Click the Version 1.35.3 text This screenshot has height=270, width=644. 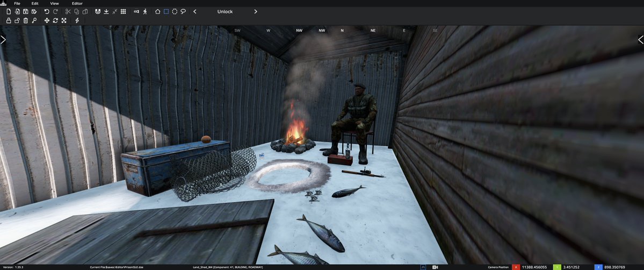pyautogui.click(x=13, y=267)
